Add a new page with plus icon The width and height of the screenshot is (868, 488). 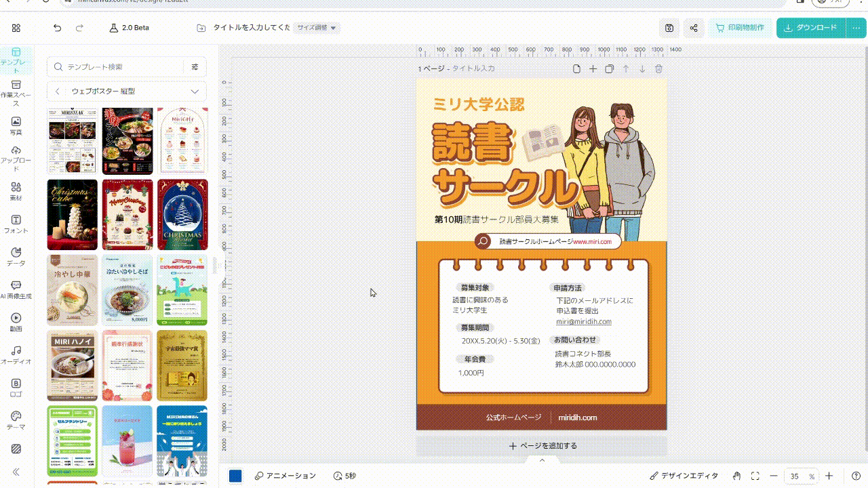tap(593, 68)
